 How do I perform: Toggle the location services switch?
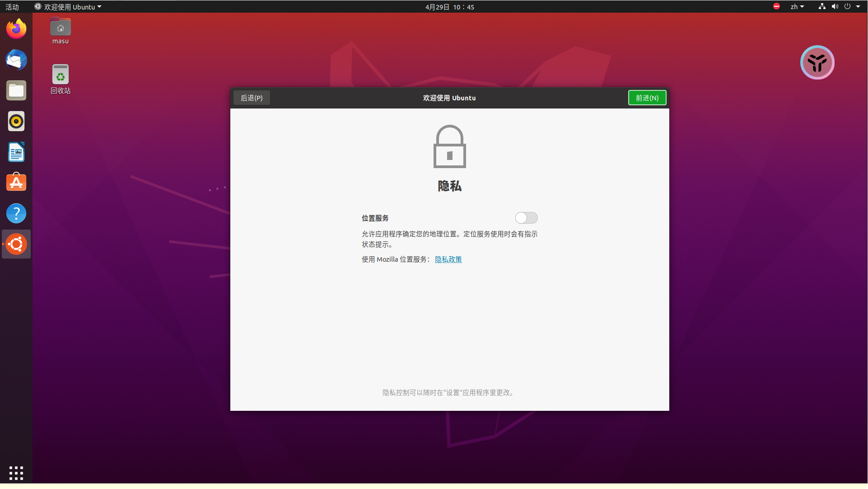[526, 218]
